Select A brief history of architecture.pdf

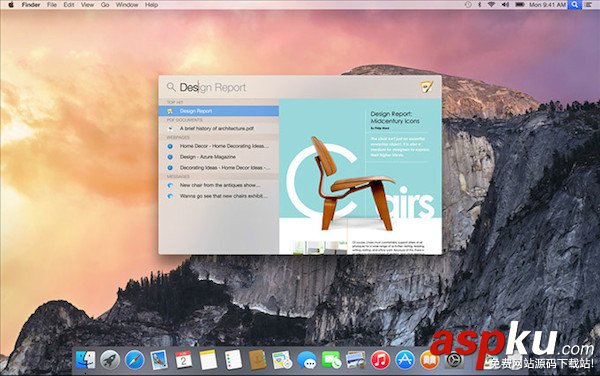pos(218,129)
